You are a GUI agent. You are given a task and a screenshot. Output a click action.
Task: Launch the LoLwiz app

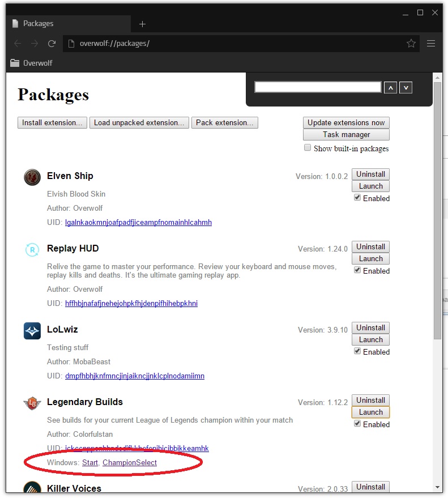pyautogui.click(x=370, y=340)
